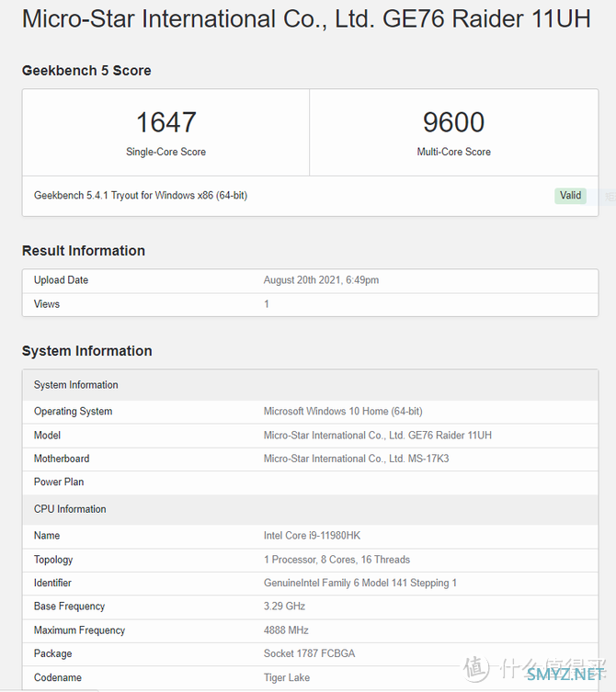This screenshot has height=692, width=616.
Task: Click the Views count value 1
Action: [267, 304]
